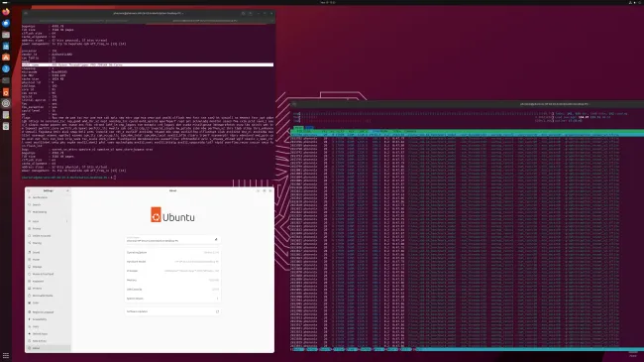Click the Software Updates row

(x=172, y=311)
